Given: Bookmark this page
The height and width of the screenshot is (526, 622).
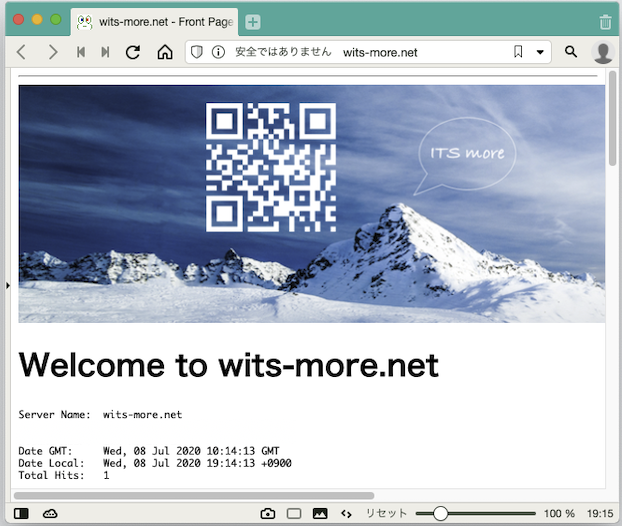Looking at the screenshot, I should 518,52.
